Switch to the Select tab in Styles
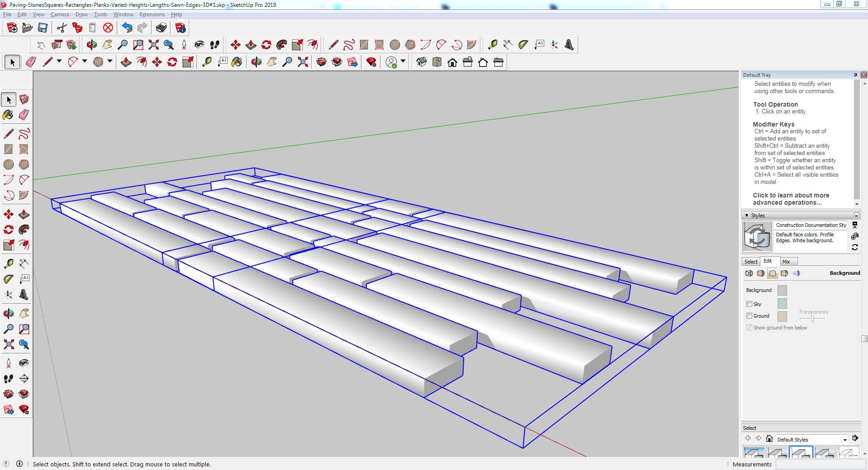 pos(751,262)
